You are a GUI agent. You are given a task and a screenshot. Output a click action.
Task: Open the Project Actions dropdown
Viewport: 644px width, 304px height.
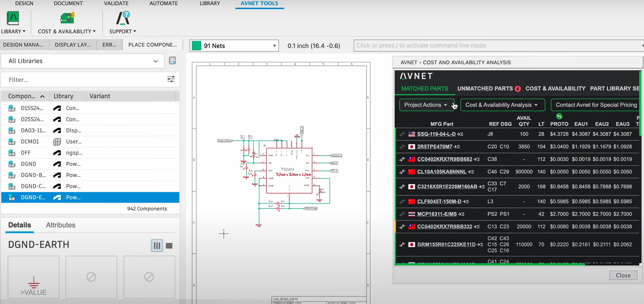pyautogui.click(x=426, y=105)
